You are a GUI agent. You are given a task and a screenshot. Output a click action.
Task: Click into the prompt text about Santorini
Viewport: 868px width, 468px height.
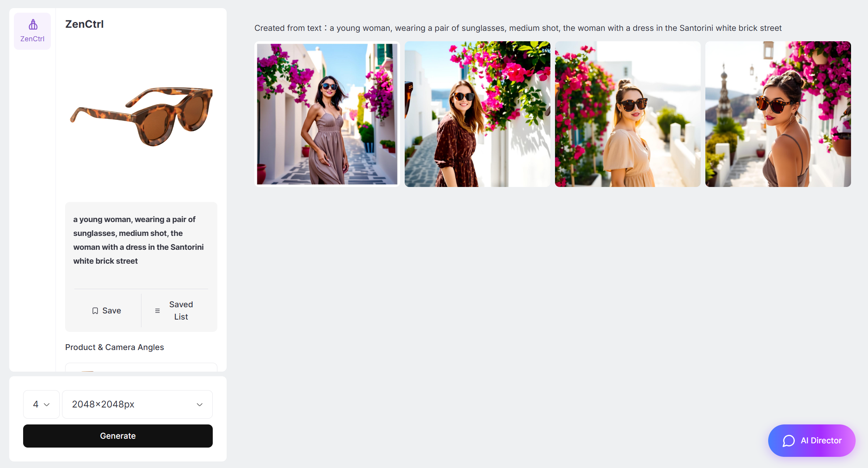pyautogui.click(x=138, y=240)
